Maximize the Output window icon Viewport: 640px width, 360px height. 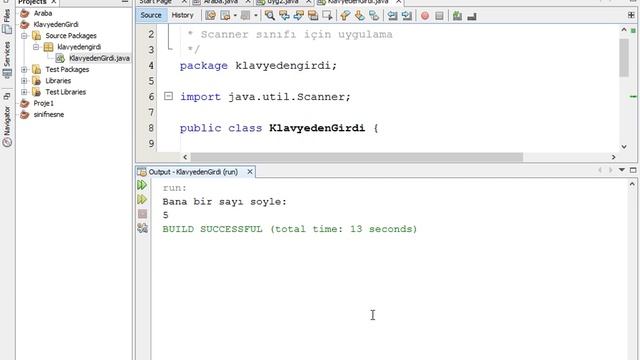pyautogui.click(x=633, y=170)
